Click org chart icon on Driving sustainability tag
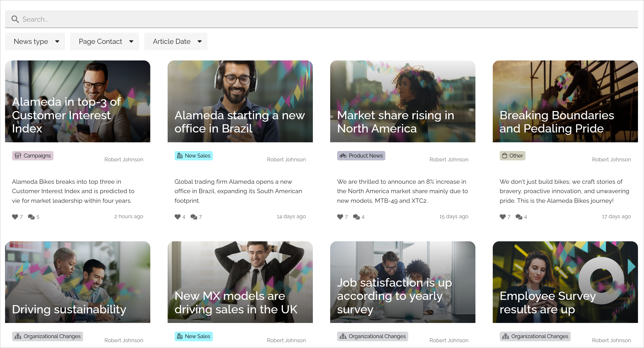Image resolution: width=644 pixels, height=348 pixels. (x=18, y=336)
